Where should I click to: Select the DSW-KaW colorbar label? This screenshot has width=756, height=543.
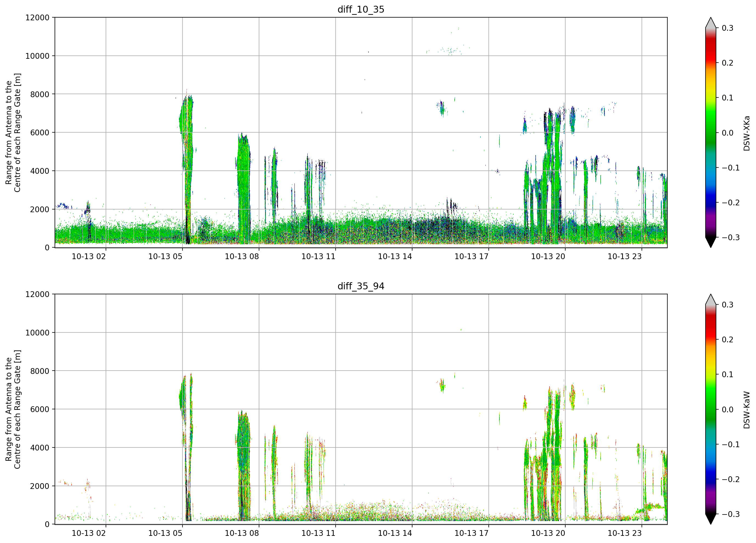tap(746, 410)
